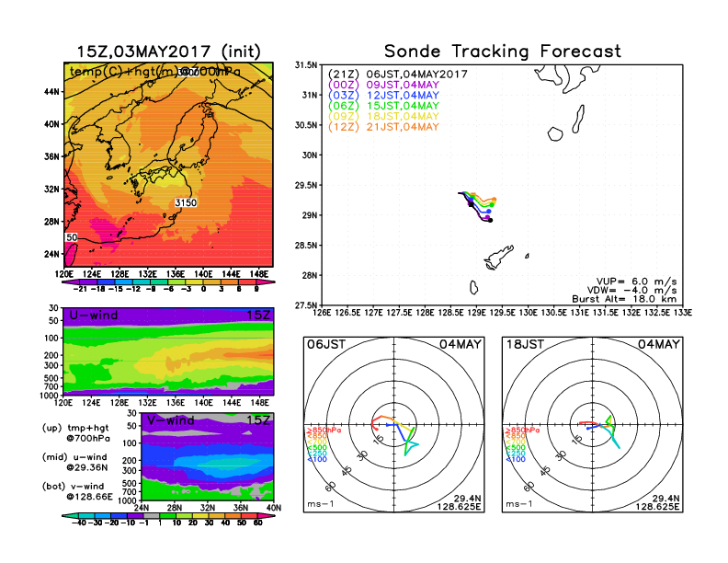Click the Sonde Tracking Forecast title
The image size is (728, 563).
point(502,52)
